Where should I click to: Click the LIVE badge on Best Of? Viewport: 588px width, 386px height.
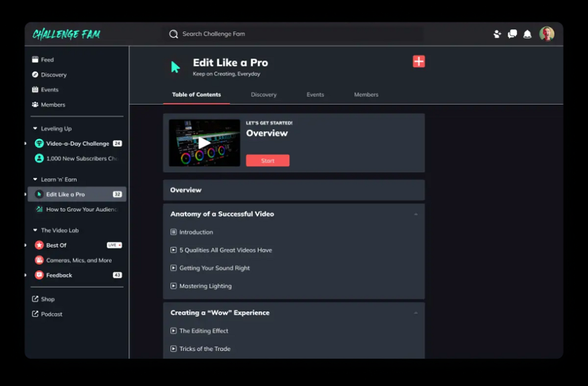[114, 245]
